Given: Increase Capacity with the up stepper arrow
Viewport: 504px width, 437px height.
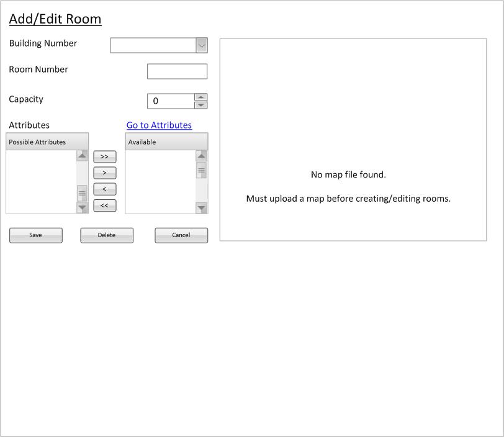Looking at the screenshot, I should tap(201, 97).
